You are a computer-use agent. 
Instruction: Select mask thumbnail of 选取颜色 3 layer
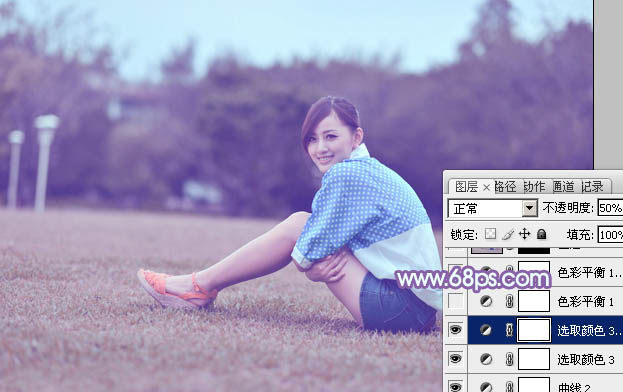click(534, 359)
